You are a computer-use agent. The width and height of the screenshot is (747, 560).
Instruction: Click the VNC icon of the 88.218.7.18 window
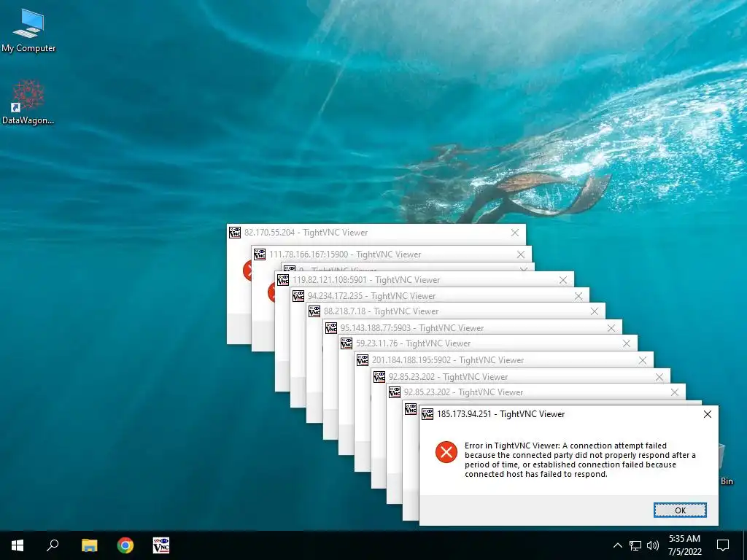pyautogui.click(x=314, y=311)
